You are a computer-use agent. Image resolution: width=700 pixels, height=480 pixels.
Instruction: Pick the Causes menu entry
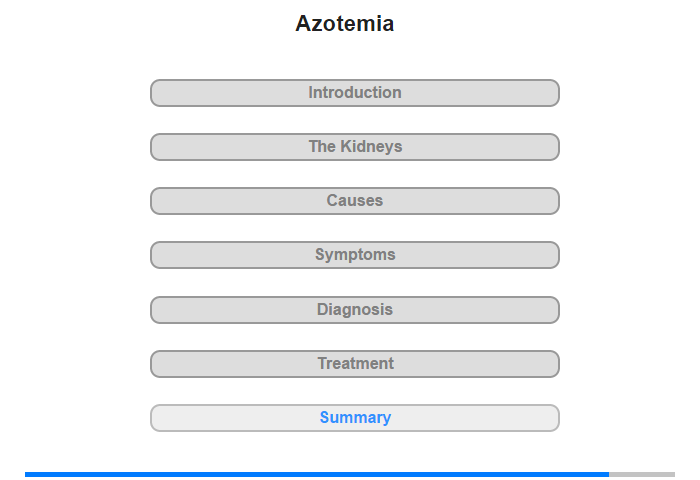point(355,201)
